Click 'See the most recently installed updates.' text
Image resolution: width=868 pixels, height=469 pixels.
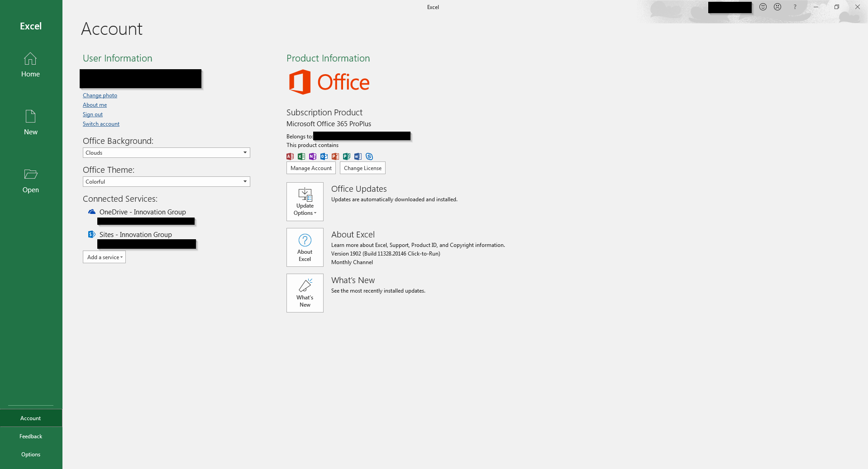pos(378,291)
